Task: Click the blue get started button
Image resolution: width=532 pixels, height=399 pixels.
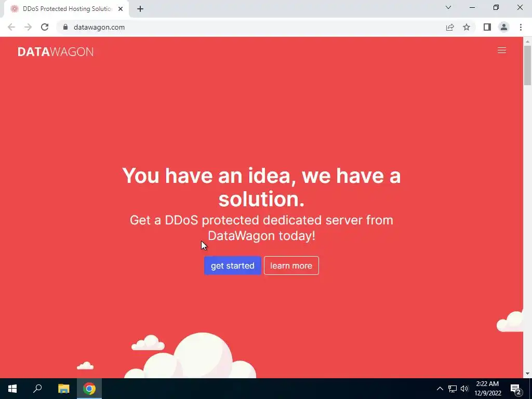Action: pyautogui.click(x=232, y=265)
